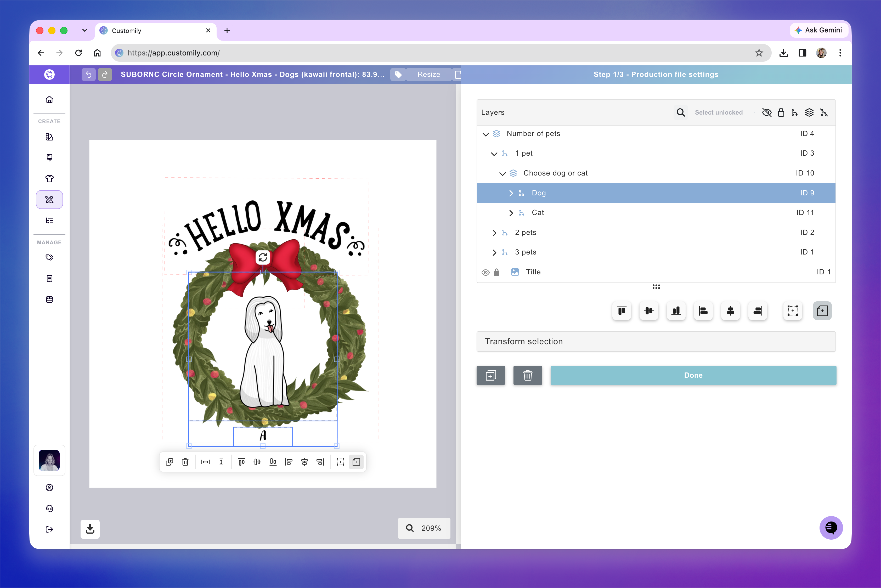Viewport: 881px width, 588px height.
Task: Open the tags icon under MANAGE
Action: coord(49,258)
